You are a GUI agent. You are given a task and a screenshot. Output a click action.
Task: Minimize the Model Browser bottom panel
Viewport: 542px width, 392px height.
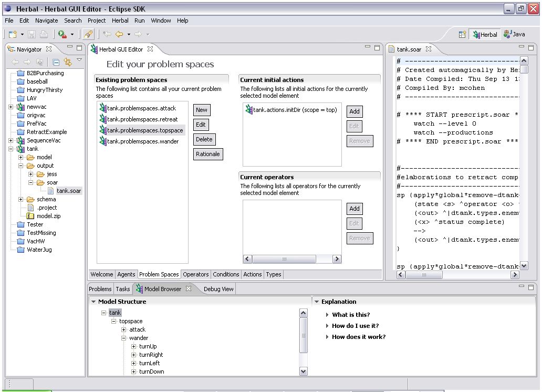pyautogui.click(x=522, y=286)
